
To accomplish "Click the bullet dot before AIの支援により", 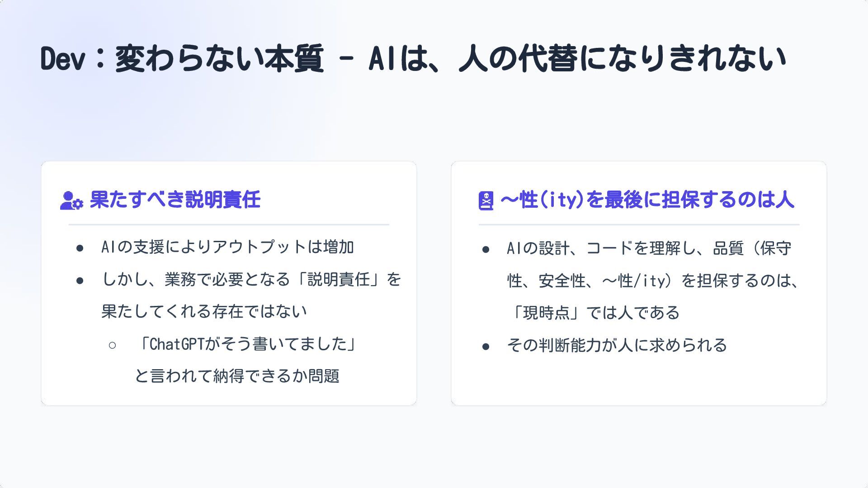I will tap(80, 248).
